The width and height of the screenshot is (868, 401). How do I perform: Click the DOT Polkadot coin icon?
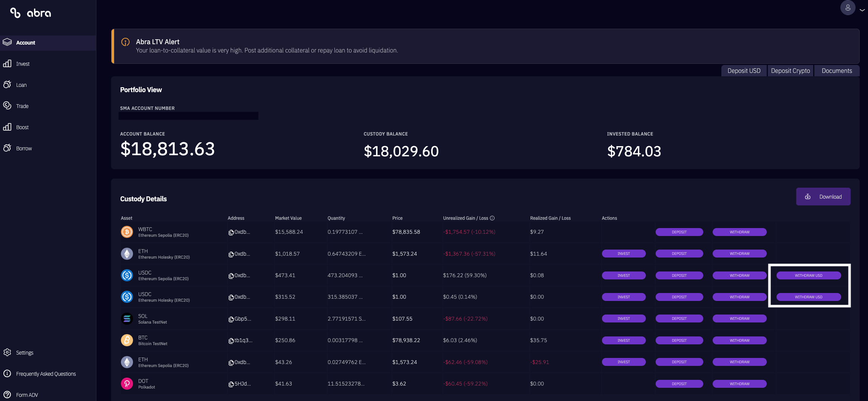point(127,384)
